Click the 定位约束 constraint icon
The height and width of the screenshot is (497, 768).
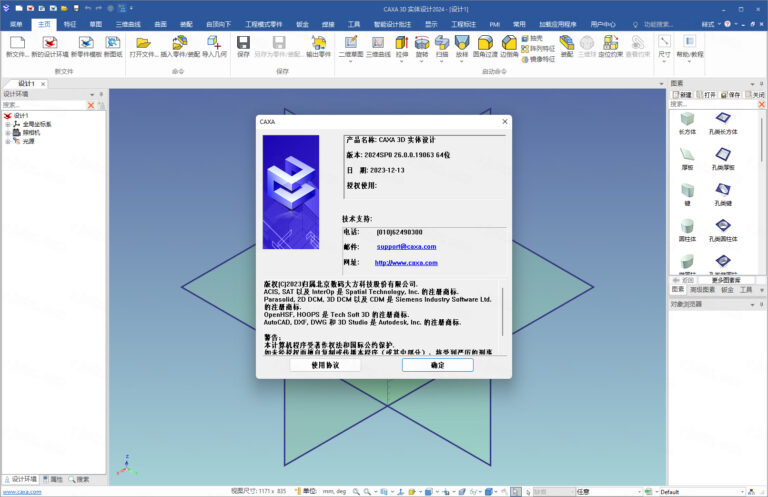coord(610,43)
